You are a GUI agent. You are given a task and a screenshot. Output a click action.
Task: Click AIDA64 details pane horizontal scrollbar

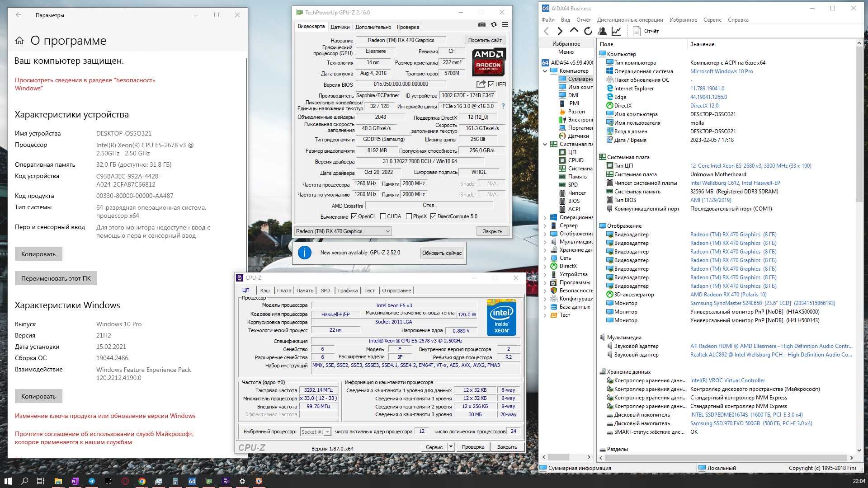(725, 457)
